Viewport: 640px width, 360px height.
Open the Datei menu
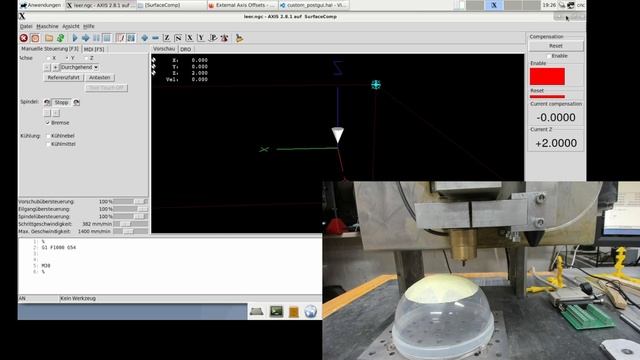coord(26,26)
